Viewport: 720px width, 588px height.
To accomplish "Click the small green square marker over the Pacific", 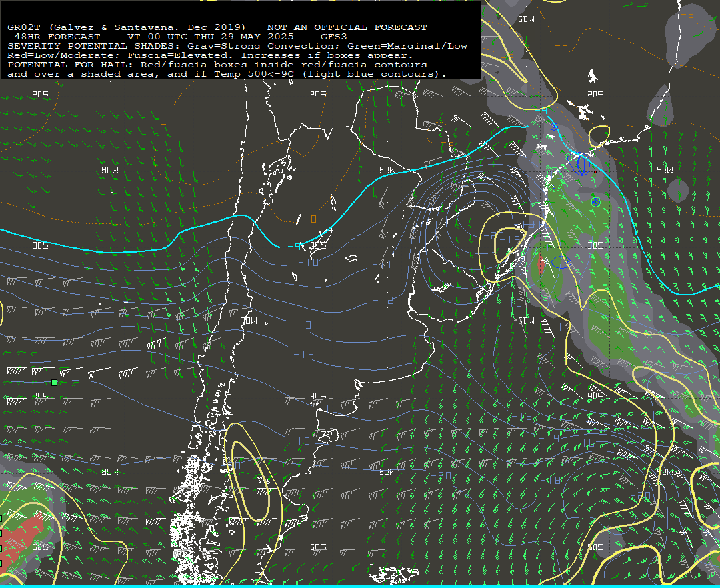I will (x=54, y=383).
